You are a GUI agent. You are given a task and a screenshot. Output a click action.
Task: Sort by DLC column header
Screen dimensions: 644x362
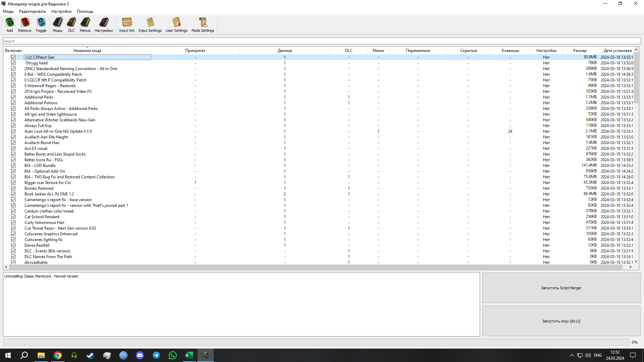click(x=349, y=51)
